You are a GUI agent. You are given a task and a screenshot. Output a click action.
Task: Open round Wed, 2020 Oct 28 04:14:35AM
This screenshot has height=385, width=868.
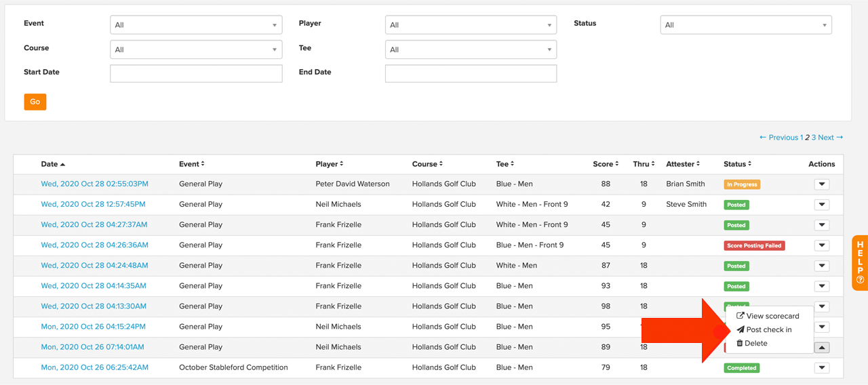coord(94,285)
